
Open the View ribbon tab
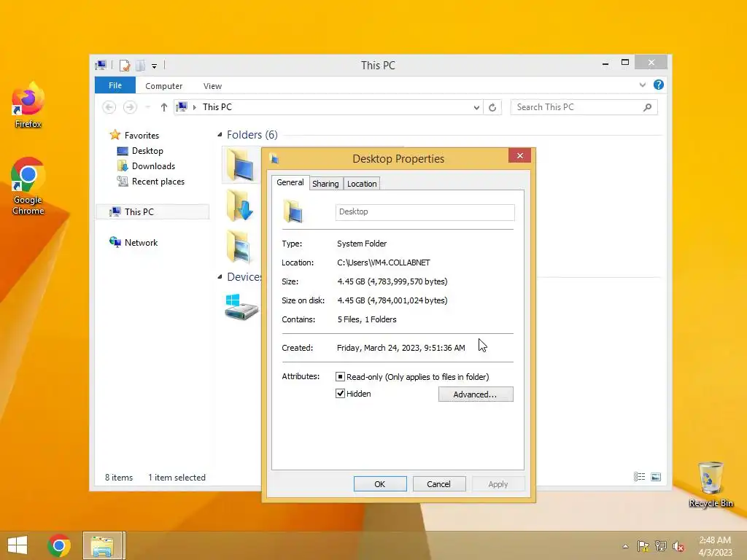coord(212,86)
